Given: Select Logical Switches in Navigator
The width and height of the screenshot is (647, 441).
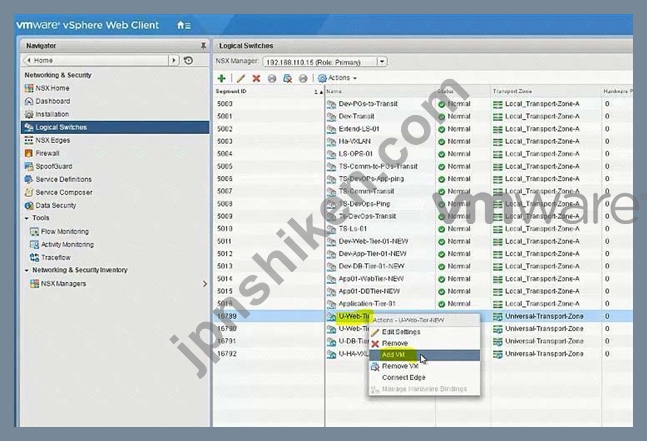Looking at the screenshot, I should pyautogui.click(x=115, y=127).
